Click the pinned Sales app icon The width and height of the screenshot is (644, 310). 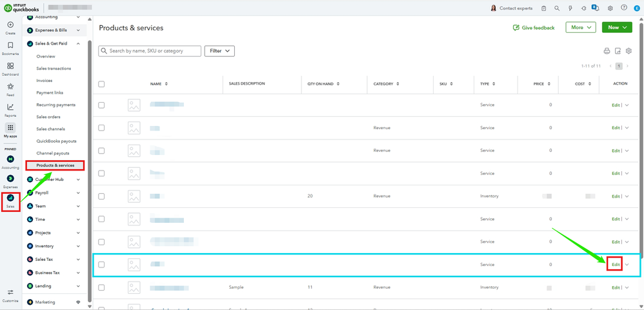(10, 198)
